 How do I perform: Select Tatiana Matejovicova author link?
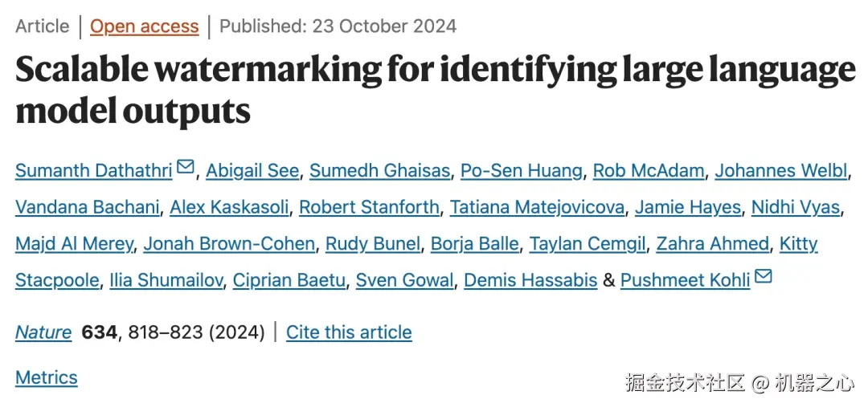click(537, 207)
